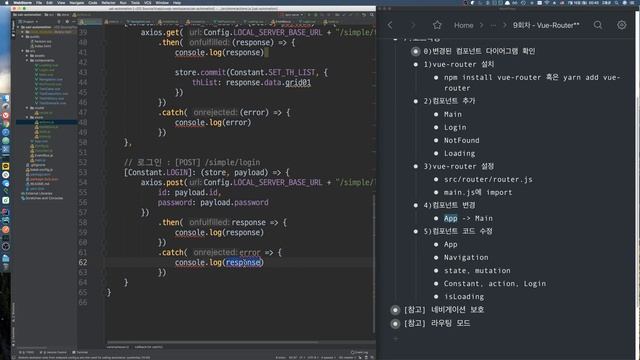The width and height of the screenshot is (640, 360).
Task: Open the yellow KakaoTalk icon in the Dock
Action: 5,166
